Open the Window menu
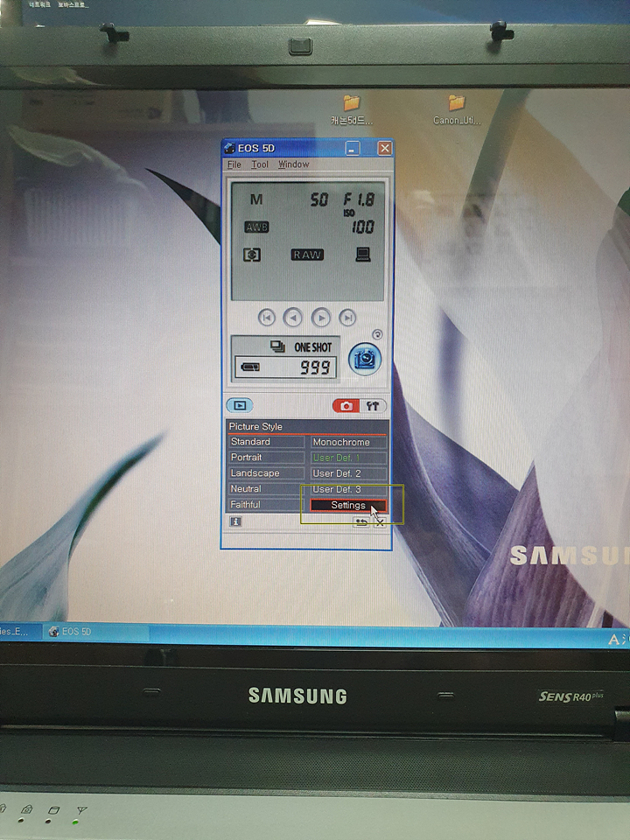This screenshot has height=840, width=630. tap(294, 164)
